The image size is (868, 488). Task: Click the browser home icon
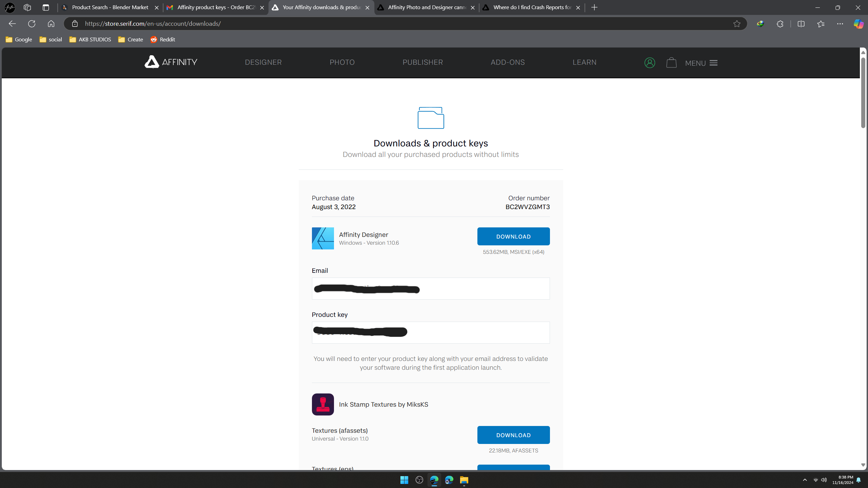(51, 24)
